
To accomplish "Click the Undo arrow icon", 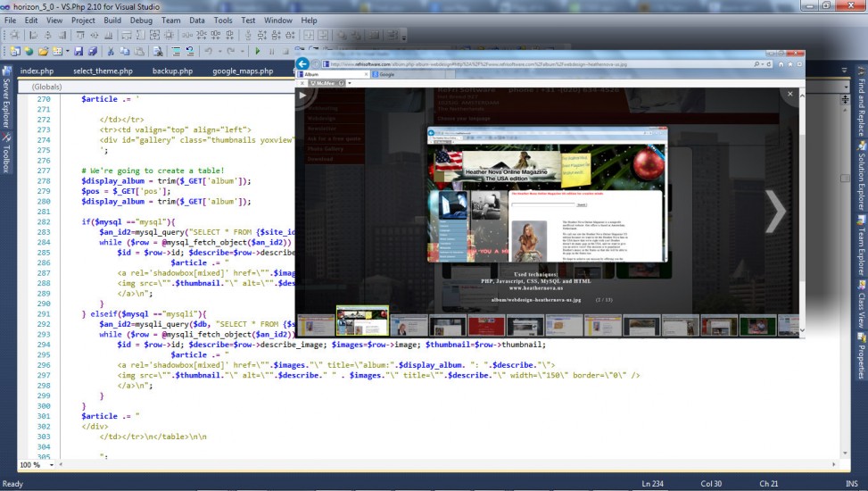I will (207, 52).
